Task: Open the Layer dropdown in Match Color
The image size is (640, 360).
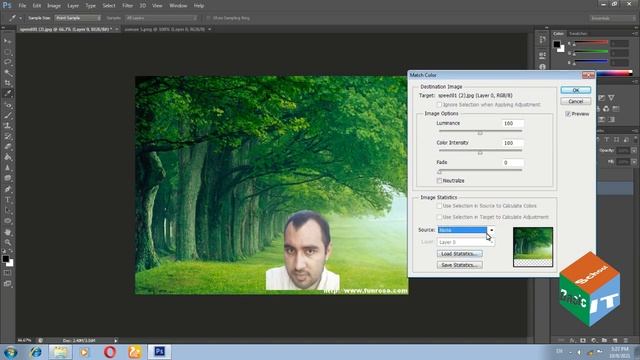Action: pyautogui.click(x=466, y=242)
